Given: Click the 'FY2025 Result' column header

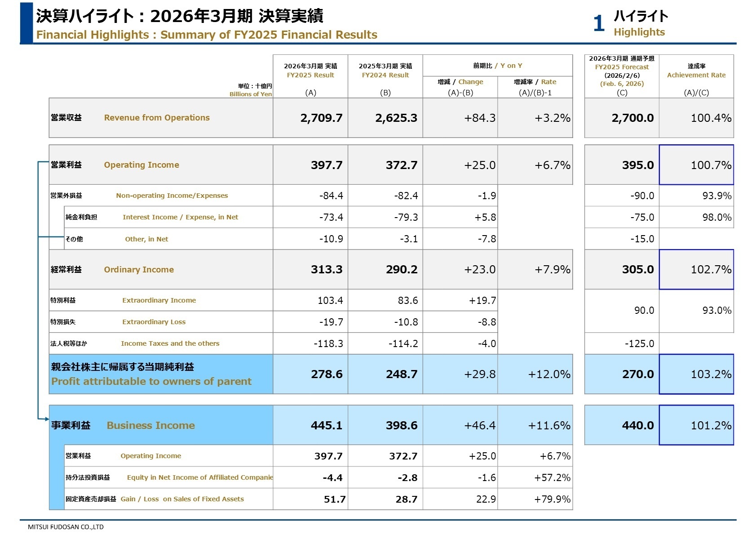Looking at the screenshot, I should point(310,75).
